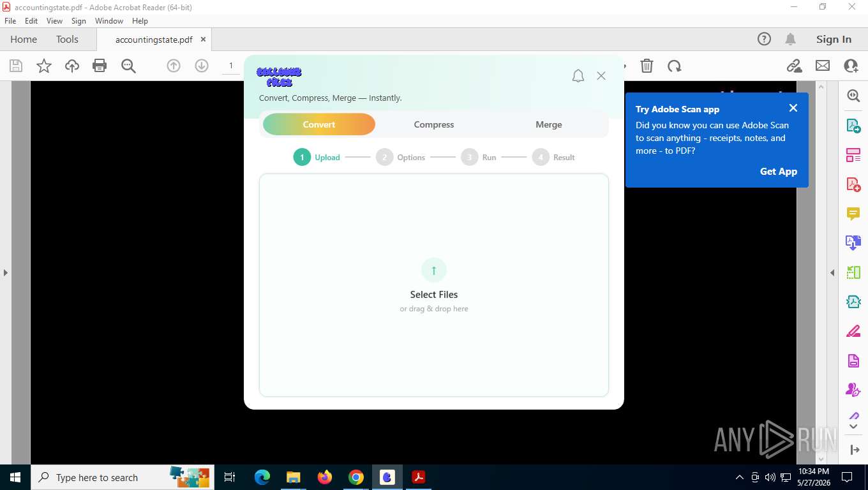Open the Export PDF tool in right pane
Viewport: 868px width, 490px height.
[853, 126]
